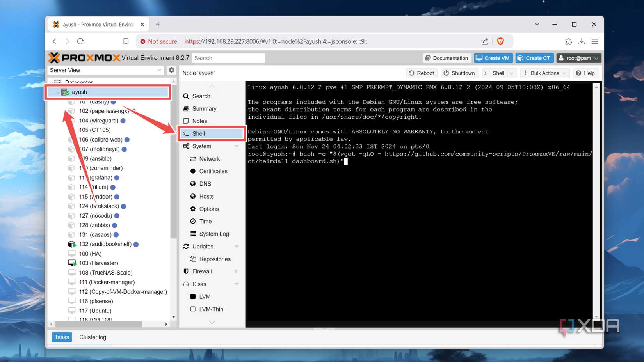Expand the Shell dropdown arrow in header
This screenshot has height=362, width=644.
coord(511,73)
